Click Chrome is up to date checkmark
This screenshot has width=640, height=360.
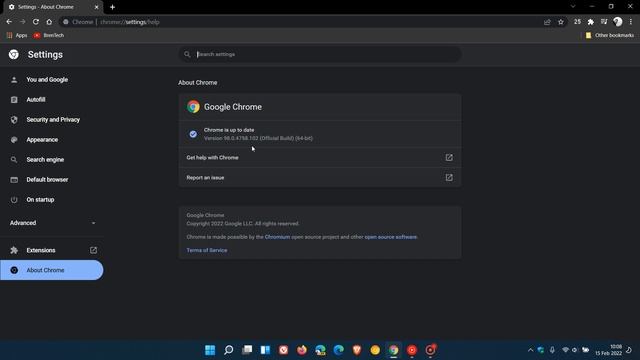tap(193, 134)
